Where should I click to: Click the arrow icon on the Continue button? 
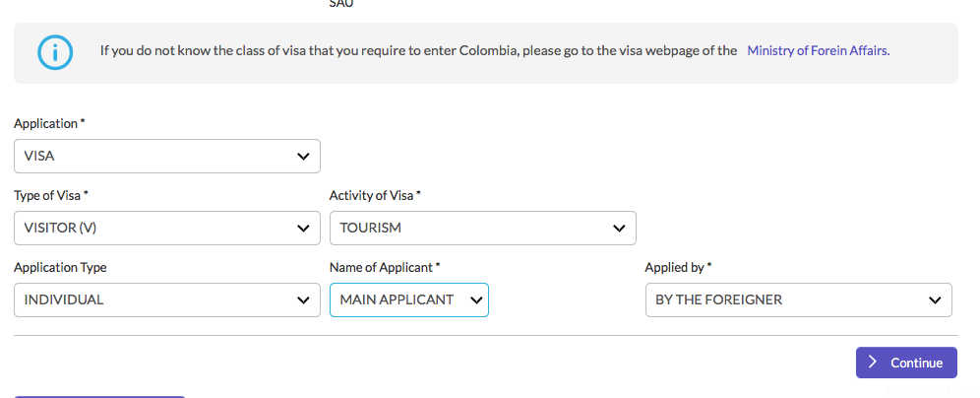coord(873,363)
